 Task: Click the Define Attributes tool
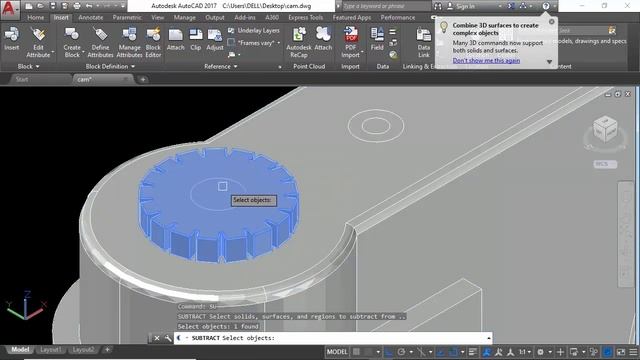coord(100,42)
